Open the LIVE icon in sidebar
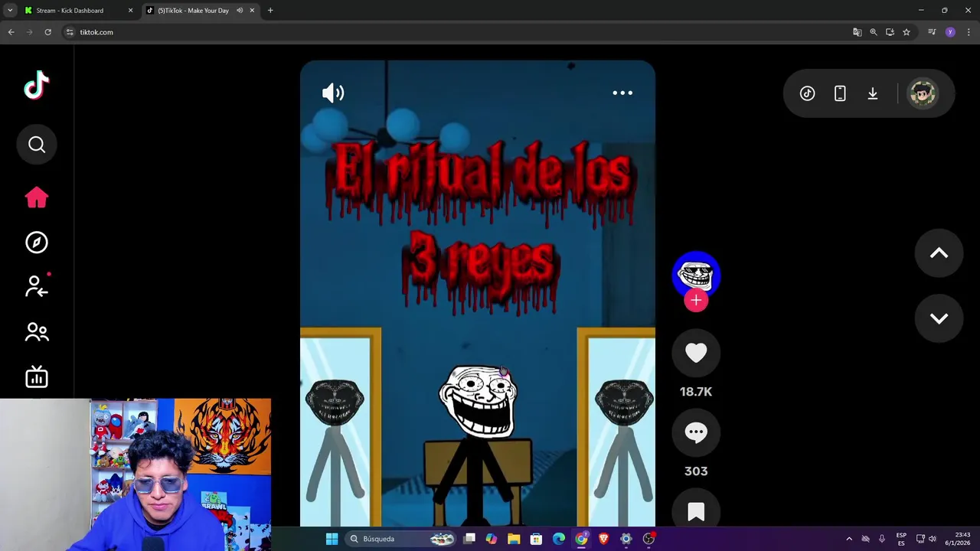 [37, 377]
